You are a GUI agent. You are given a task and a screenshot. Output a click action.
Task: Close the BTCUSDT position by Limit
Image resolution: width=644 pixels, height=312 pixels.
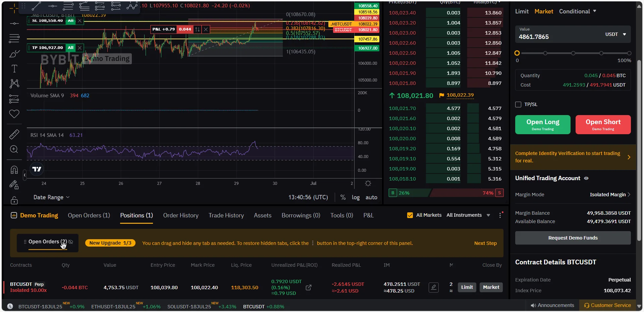(467, 287)
